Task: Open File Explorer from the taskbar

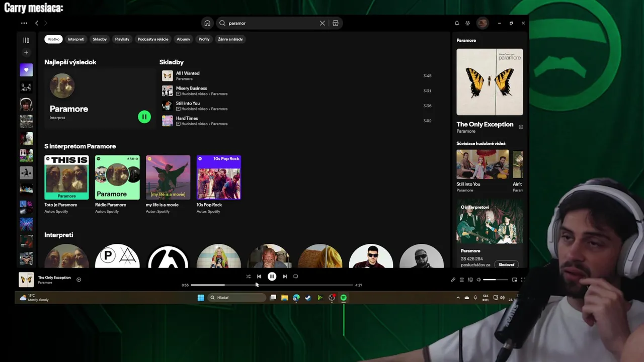Action: (x=284, y=298)
